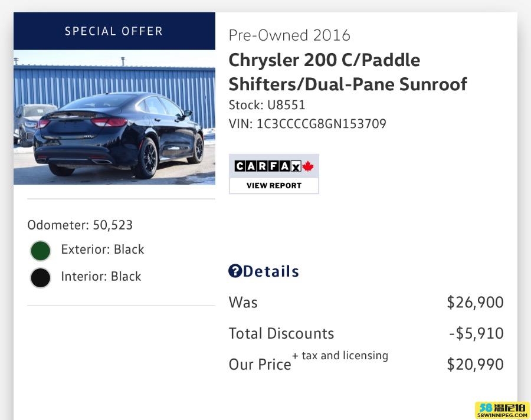The width and height of the screenshot is (531, 420).
Task: Expand the Details pricing link
Action: click(271, 271)
